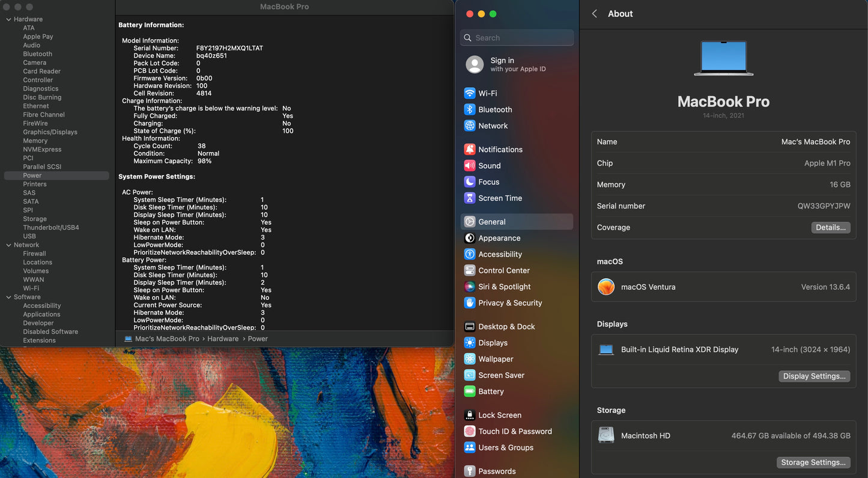Select Thunderbolt/USB4 in hardware list
868x478 pixels.
click(51, 227)
